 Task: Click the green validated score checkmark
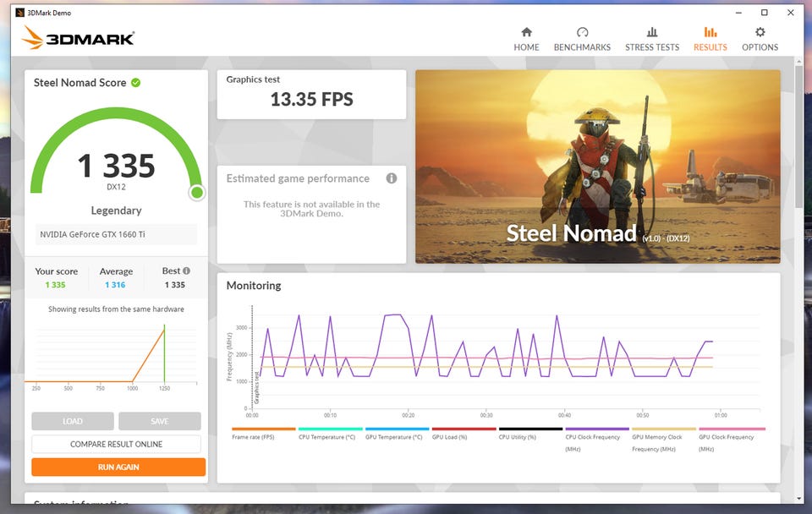(x=135, y=82)
